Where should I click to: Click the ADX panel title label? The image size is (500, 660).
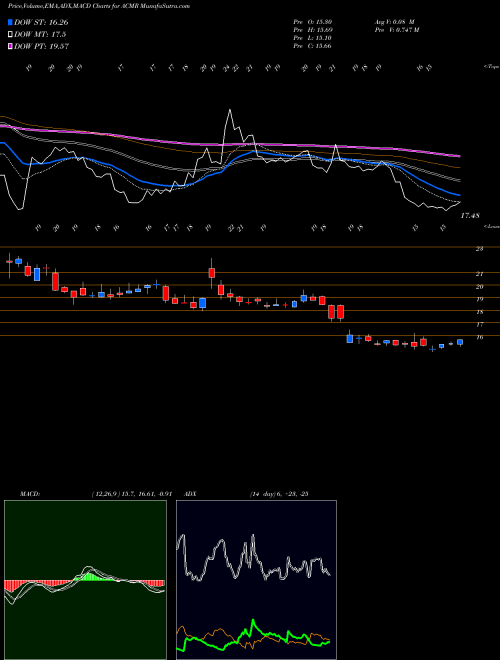pyautogui.click(x=191, y=494)
